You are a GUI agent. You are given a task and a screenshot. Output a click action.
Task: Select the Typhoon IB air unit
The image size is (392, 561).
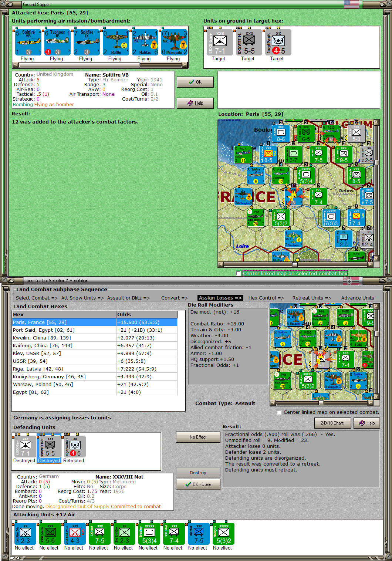tap(57, 43)
